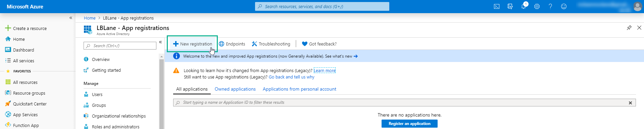Click New registration button
Screen dimensions: 644x129
point(193,44)
